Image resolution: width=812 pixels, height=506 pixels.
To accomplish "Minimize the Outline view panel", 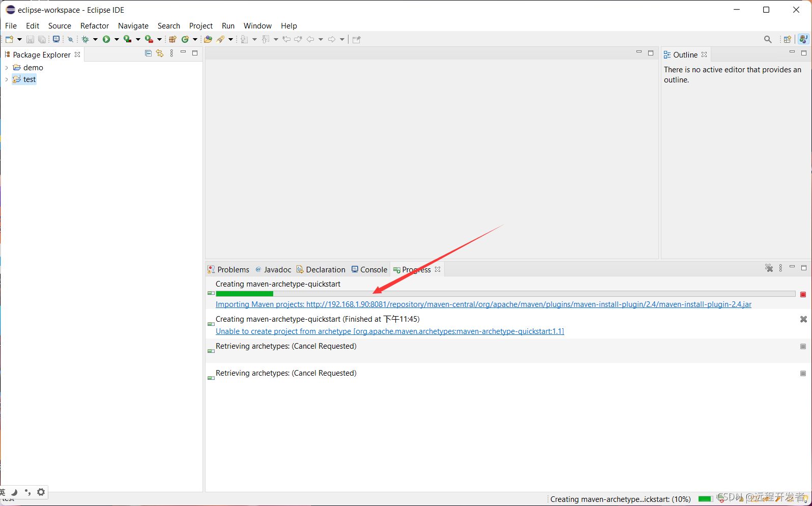I will [x=792, y=52].
